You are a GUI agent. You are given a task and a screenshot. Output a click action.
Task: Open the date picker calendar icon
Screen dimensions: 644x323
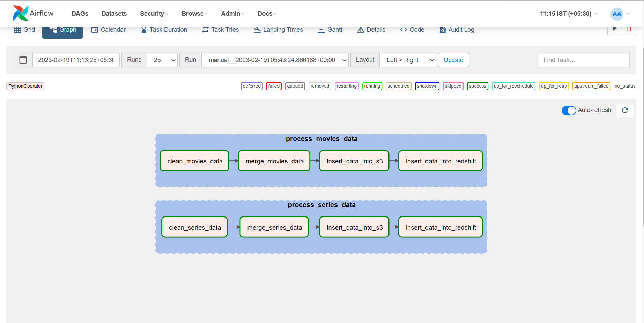coord(23,60)
